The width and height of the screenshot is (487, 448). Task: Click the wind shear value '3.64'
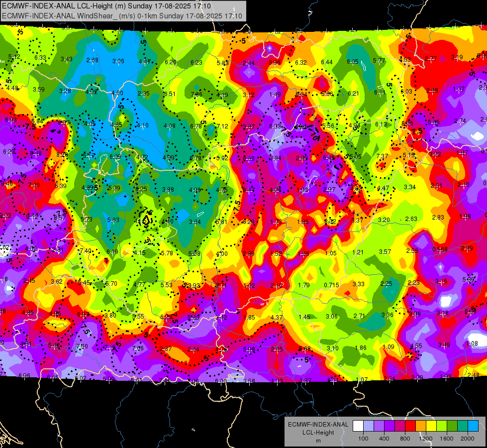pyautogui.click(x=195, y=222)
